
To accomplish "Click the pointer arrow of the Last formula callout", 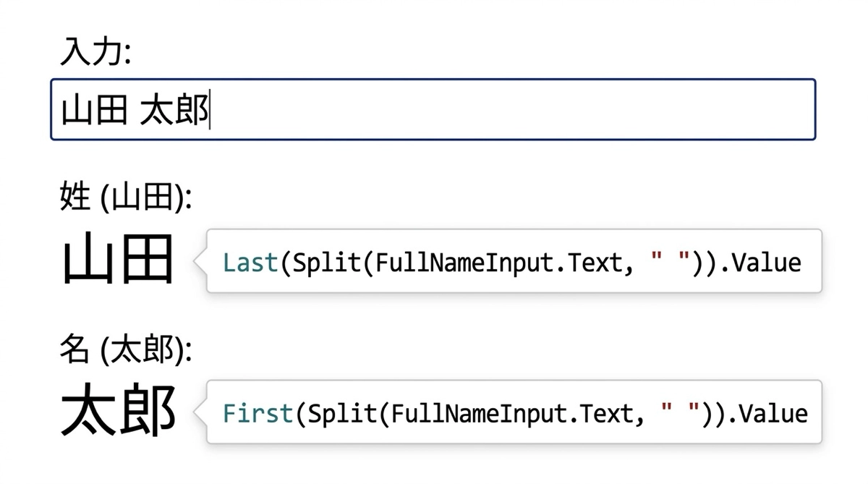I will tap(200, 261).
